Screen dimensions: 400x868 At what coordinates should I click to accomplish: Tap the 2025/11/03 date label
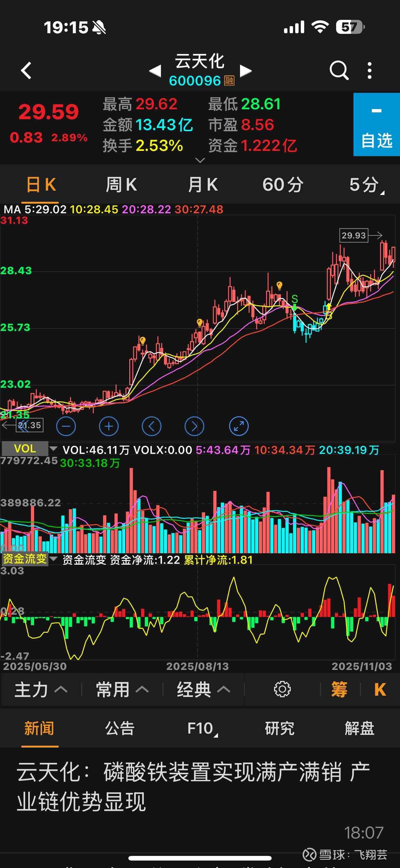point(362,666)
